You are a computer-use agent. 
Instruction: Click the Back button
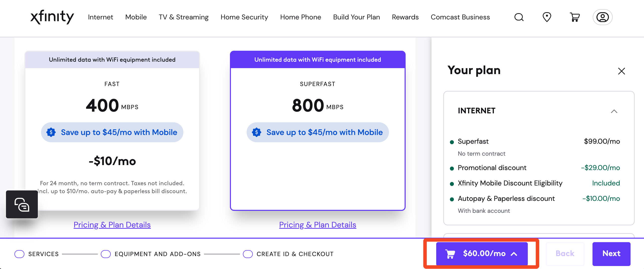click(565, 254)
